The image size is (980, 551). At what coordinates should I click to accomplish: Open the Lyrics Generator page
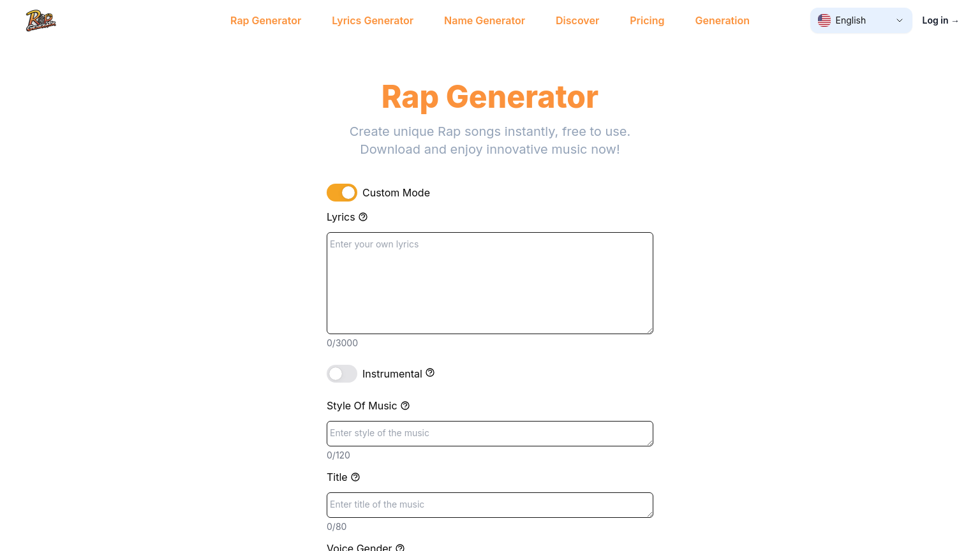(373, 20)
